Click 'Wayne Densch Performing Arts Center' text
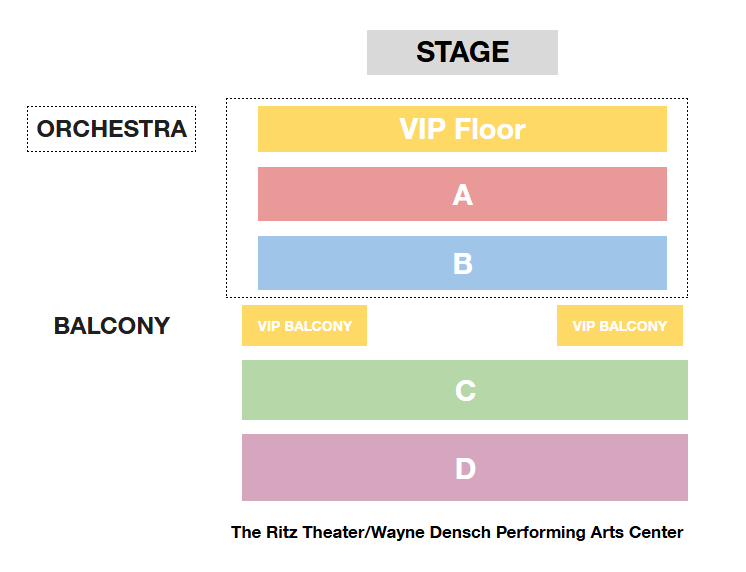The width and height of the screenshot is (746, 572). [527, 532]
